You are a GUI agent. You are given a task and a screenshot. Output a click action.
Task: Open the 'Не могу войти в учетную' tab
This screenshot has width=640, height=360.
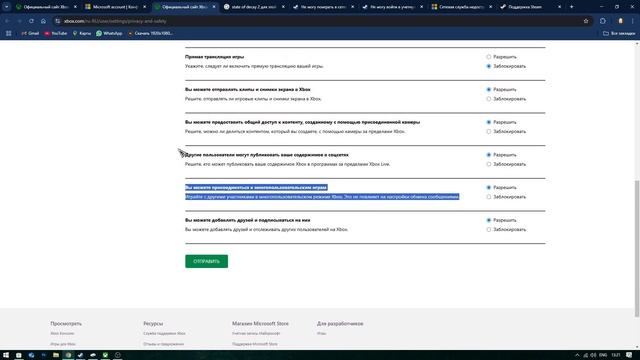coord(392,7)
